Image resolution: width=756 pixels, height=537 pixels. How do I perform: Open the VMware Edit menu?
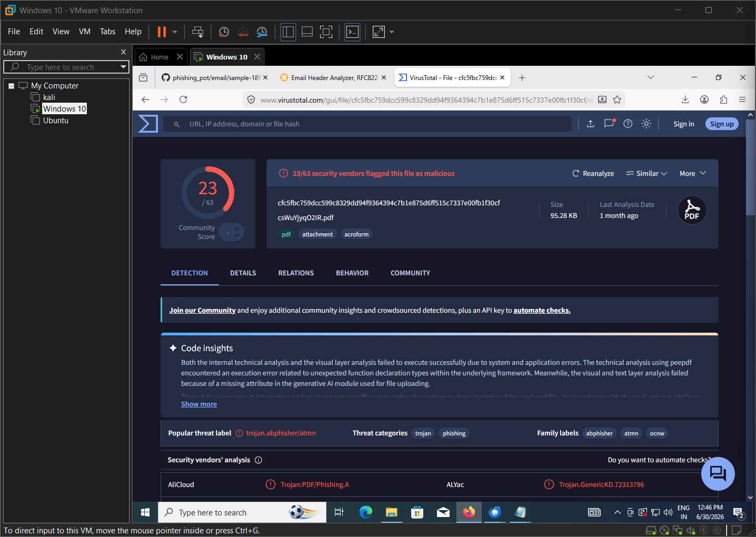coord(36,32)
